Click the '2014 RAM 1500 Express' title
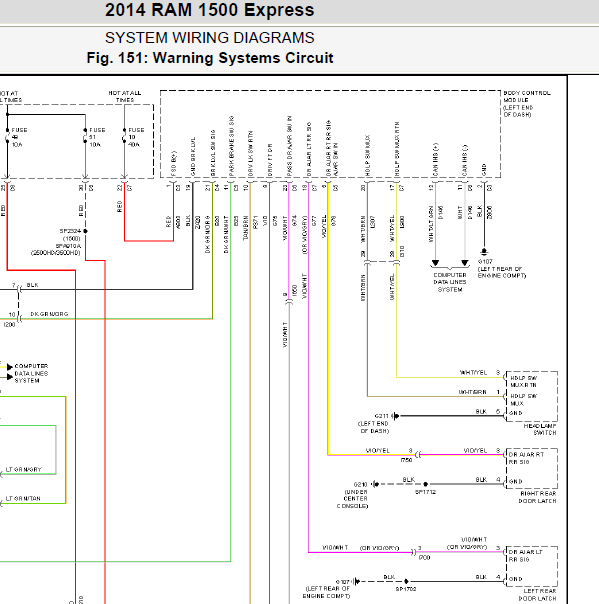 [x=210, y=10]
